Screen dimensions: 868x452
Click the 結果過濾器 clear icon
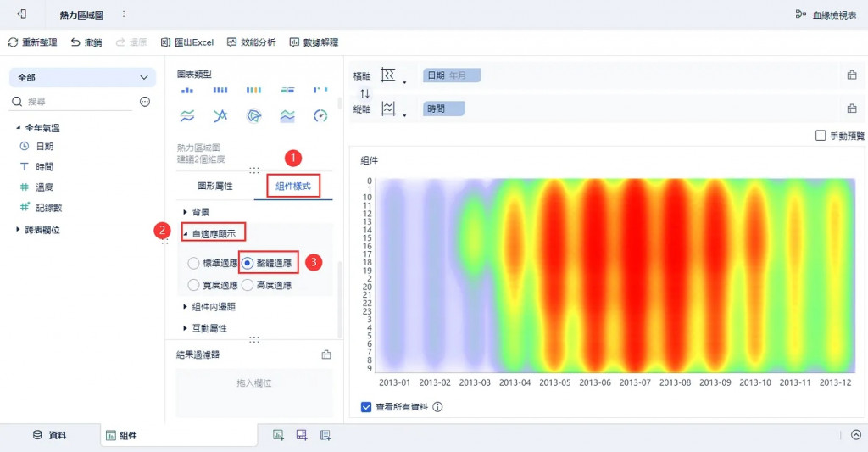click(x=326, y=354)
